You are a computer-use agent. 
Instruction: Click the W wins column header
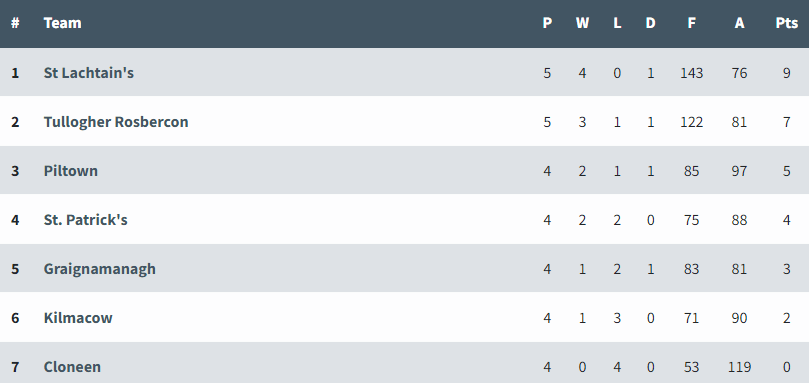[582, 23]
